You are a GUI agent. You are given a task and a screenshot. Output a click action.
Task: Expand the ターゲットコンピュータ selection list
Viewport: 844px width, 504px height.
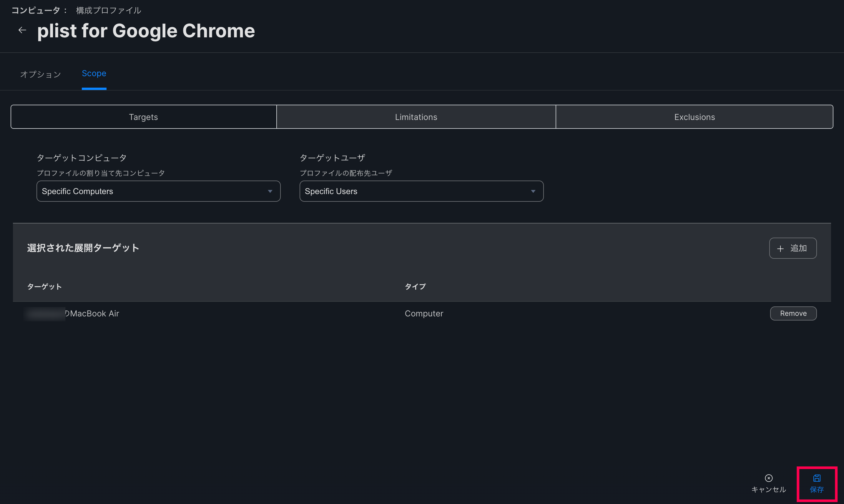(x=158, y=191)
